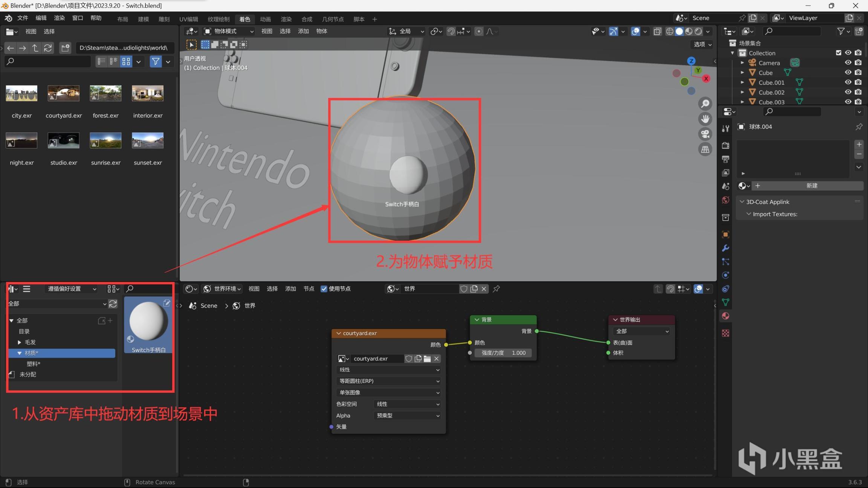
Task: Open the 物体模式 mode dropdown
Action: [229, 31]
